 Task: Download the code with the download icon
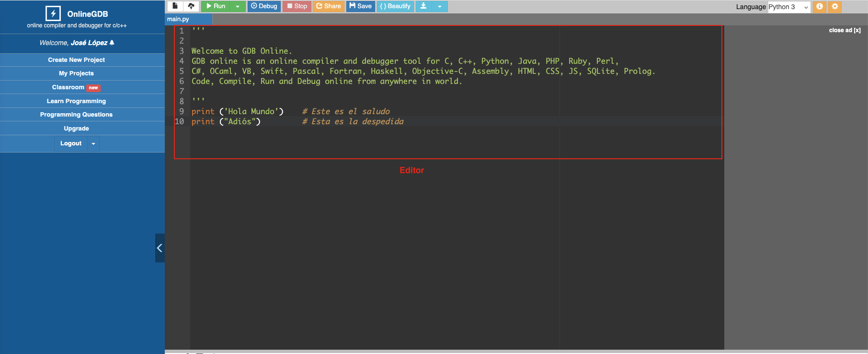(423, 6)
